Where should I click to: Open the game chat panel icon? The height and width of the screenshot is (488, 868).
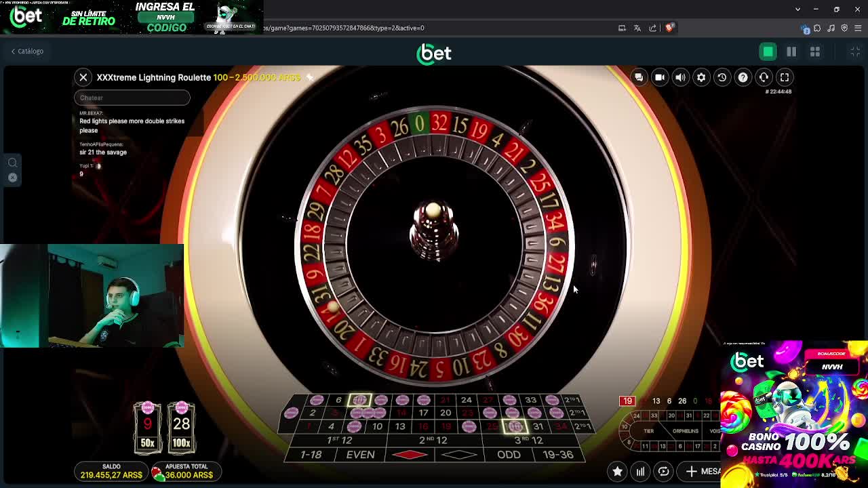(639, 77)
